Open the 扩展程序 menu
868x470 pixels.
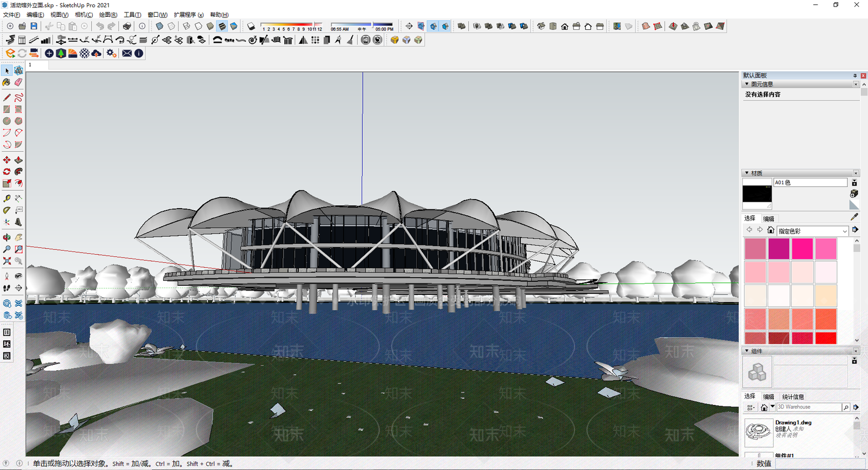(188, 15)
